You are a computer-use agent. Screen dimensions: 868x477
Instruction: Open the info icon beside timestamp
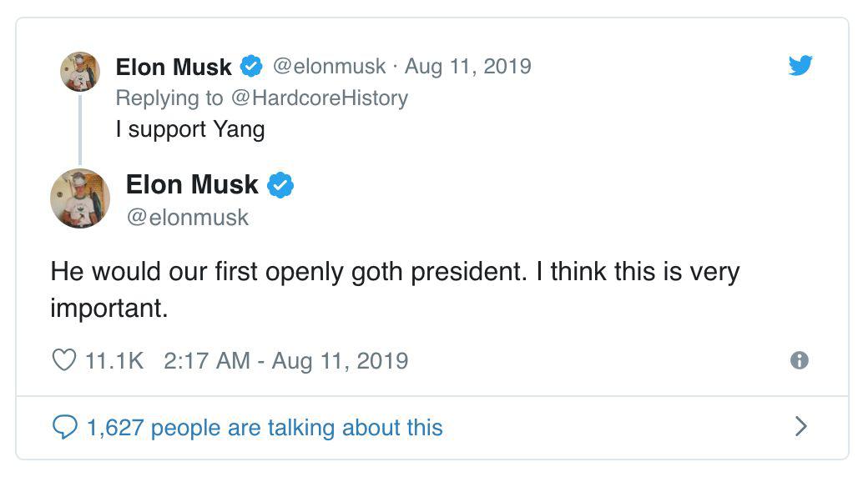click(x=800, y=360)
